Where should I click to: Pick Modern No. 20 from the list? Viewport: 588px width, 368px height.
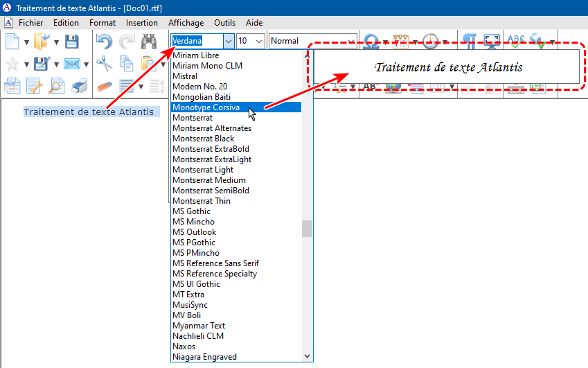click(236, 87)
